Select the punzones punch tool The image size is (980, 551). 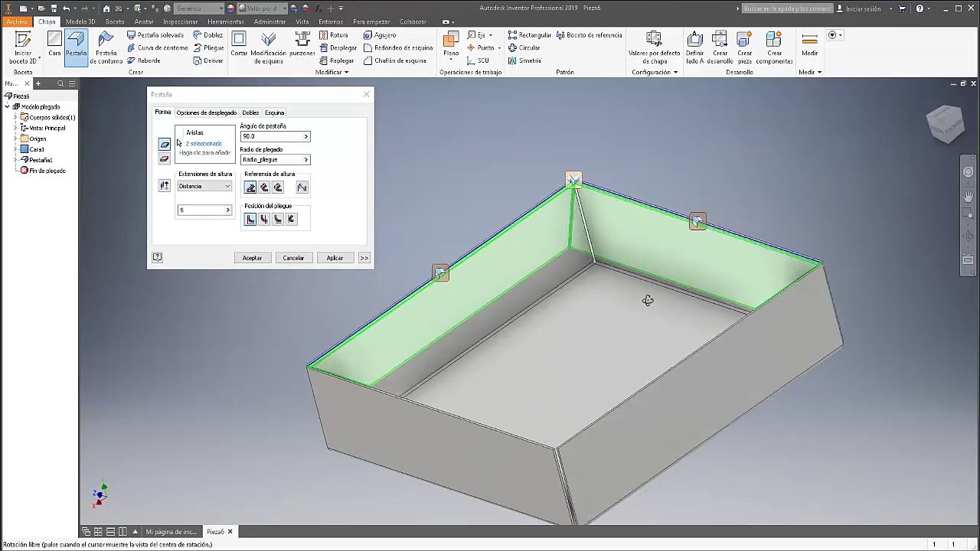pos(302,44)
